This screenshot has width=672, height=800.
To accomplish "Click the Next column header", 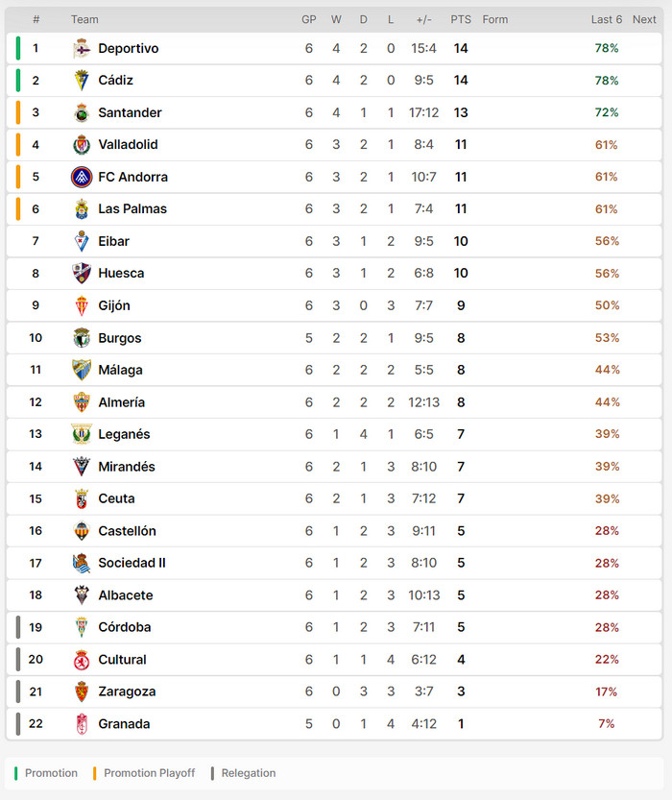I will 644,19.
